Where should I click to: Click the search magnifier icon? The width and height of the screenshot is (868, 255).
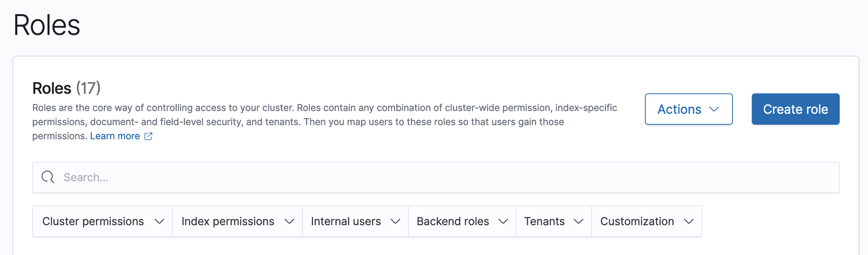coord(48,177)
